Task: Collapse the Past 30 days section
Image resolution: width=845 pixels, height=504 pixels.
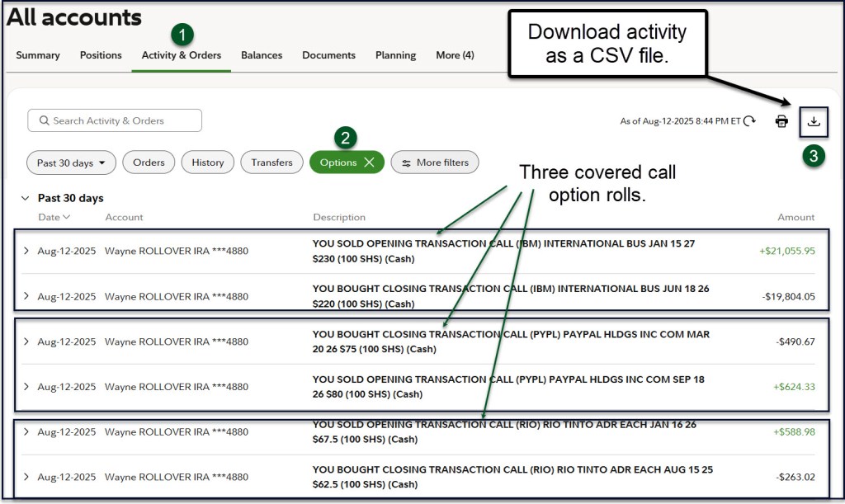Action: coord(25,199)
